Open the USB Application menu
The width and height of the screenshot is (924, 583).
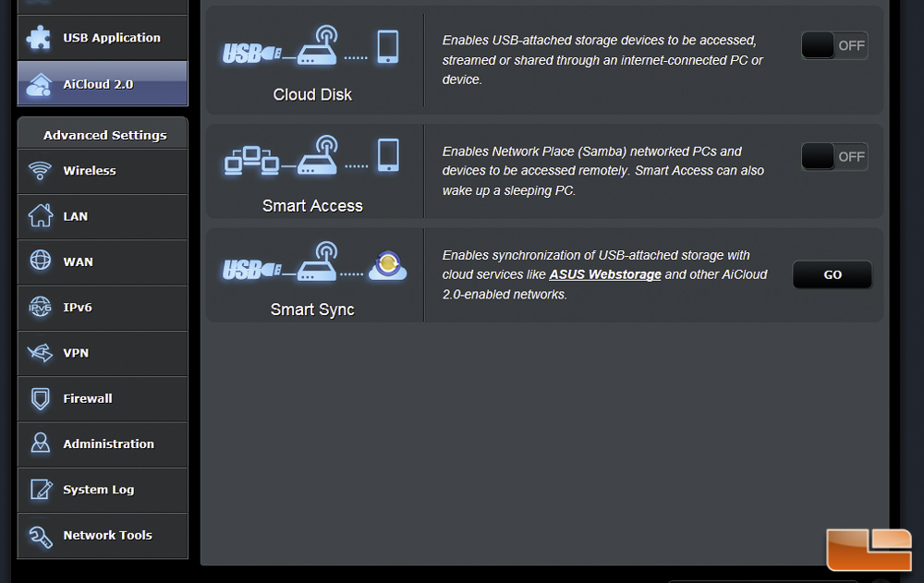pos(103,38)
